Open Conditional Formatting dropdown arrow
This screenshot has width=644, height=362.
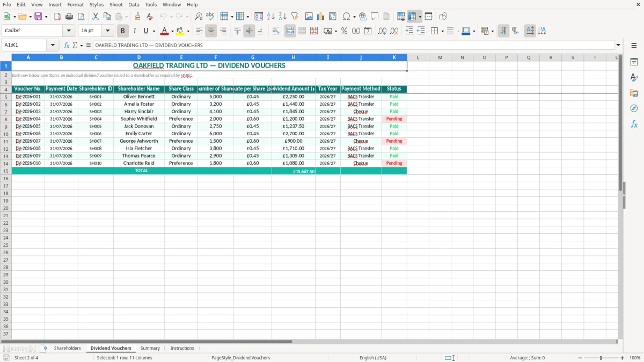[492, 32]
